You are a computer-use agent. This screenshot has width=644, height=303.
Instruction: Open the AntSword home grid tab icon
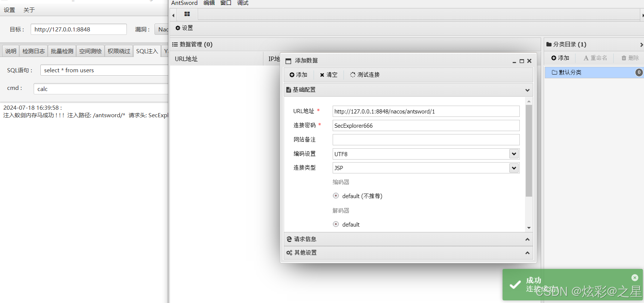[187, 14]
